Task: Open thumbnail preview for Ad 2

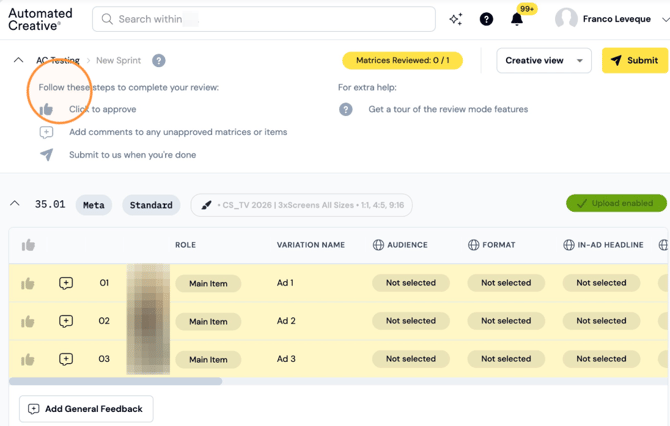Action: [148, 321]
